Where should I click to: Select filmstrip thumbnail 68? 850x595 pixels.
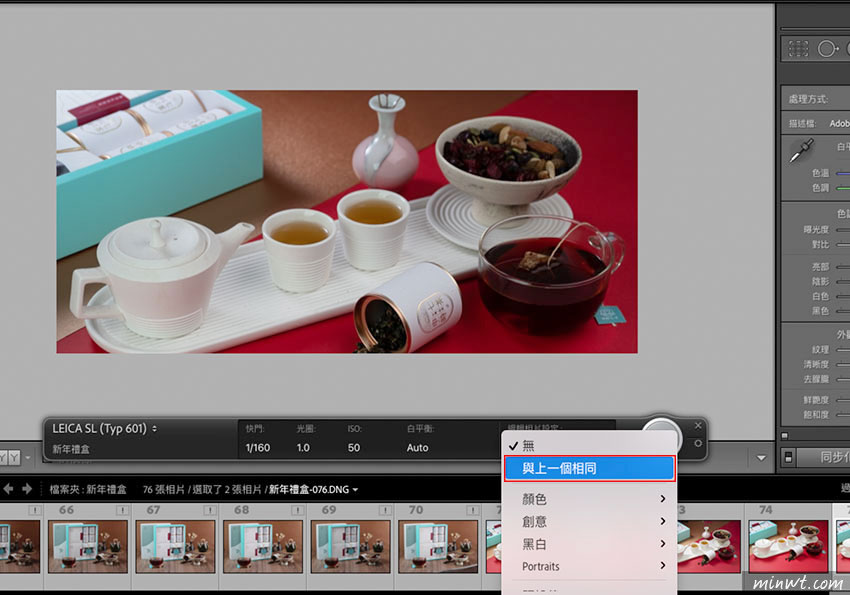pyautogui.click(x=263, y=546)
